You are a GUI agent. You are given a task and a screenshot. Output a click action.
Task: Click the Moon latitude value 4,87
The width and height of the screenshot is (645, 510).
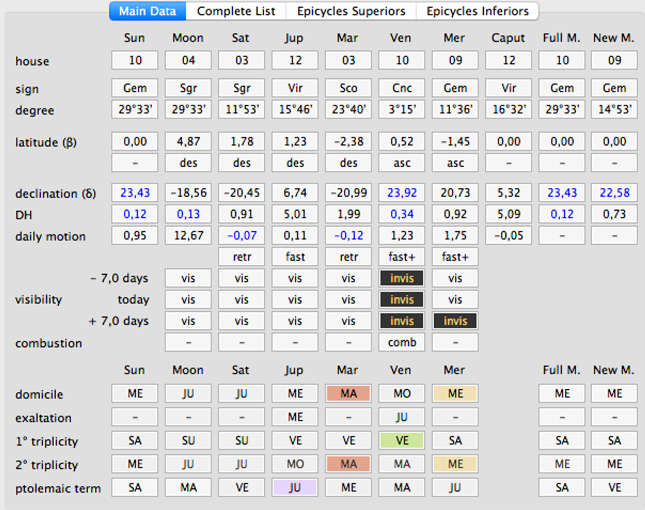[x=188, y=141]
